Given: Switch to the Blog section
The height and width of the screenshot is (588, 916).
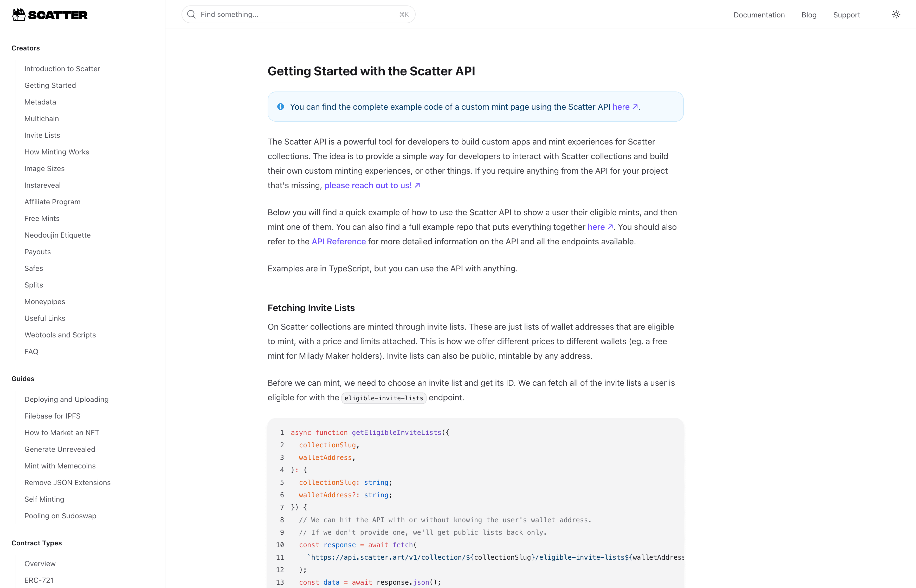Looking at the screenshot, I should (809, 15).
